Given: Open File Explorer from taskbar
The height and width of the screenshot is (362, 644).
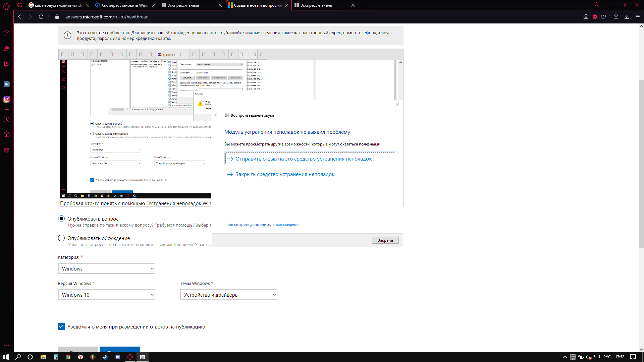Looking at the screenshot, I should tap(43, 357).
